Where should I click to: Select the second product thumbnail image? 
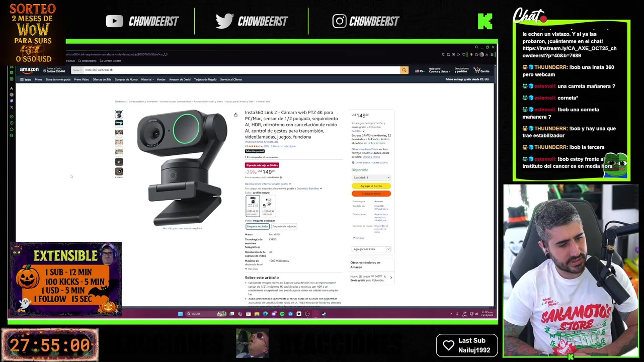click(119, 123)
